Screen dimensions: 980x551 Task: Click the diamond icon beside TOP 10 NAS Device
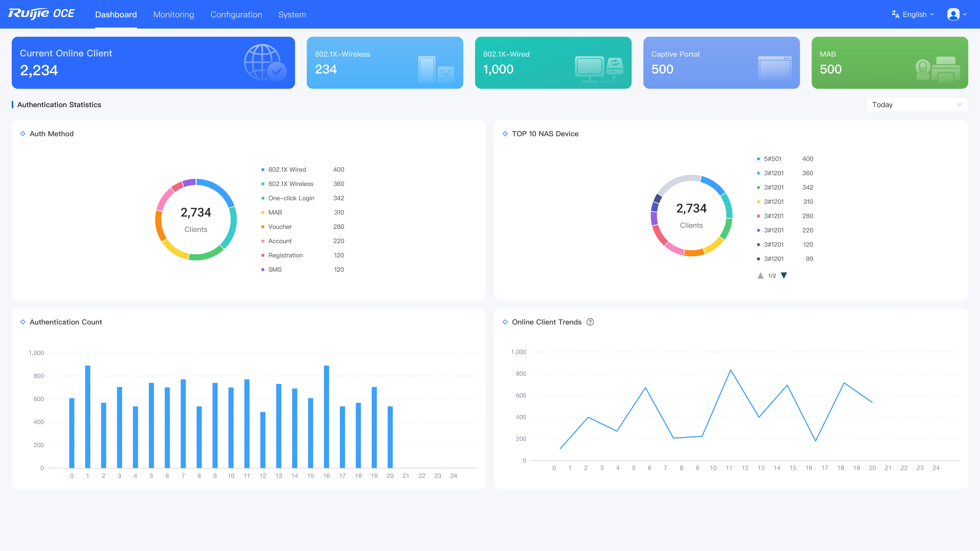point(505,134)
